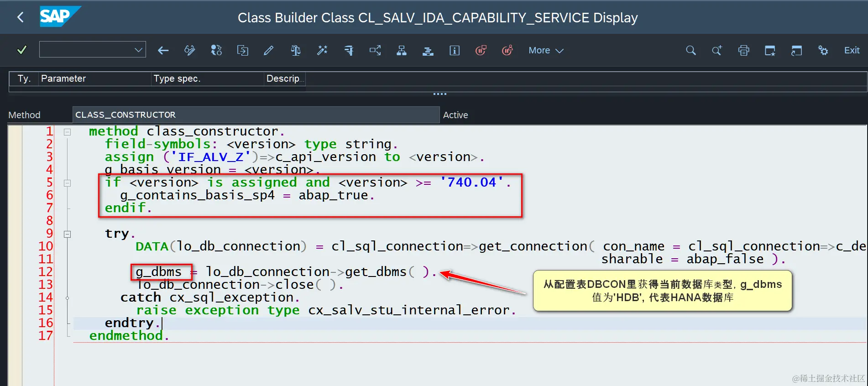Image resolution: width=868 pixels, height=386 pixels.
Task: Click the CLASS_CONSTRUCTOR method name field
Action: [256, 115]
